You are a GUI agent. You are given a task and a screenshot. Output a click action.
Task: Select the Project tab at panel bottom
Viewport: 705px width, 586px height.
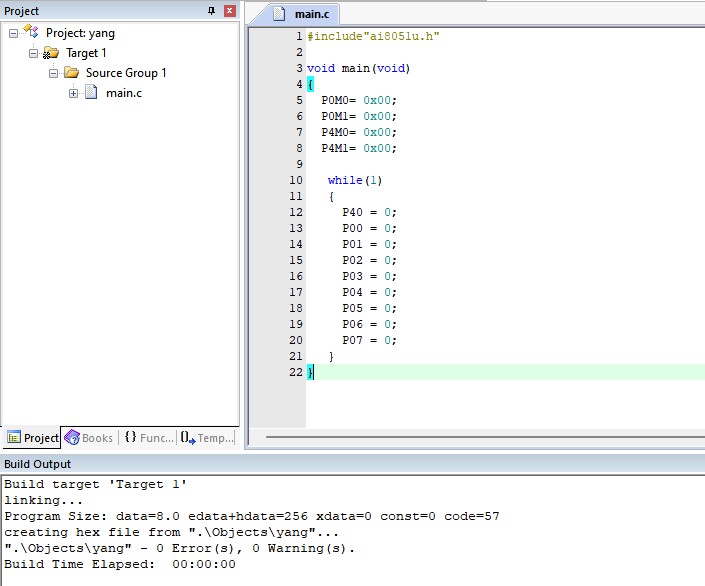point(32,438)
